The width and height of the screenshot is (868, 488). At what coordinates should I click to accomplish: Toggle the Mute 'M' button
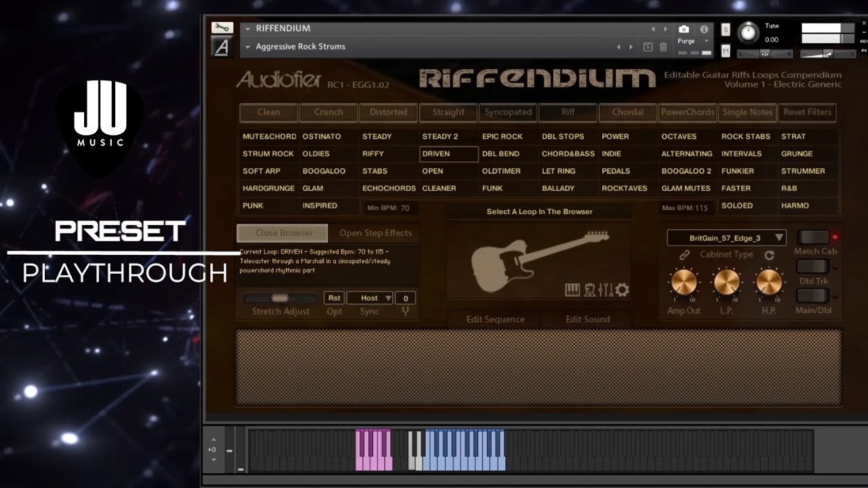[x=726, y=51]
